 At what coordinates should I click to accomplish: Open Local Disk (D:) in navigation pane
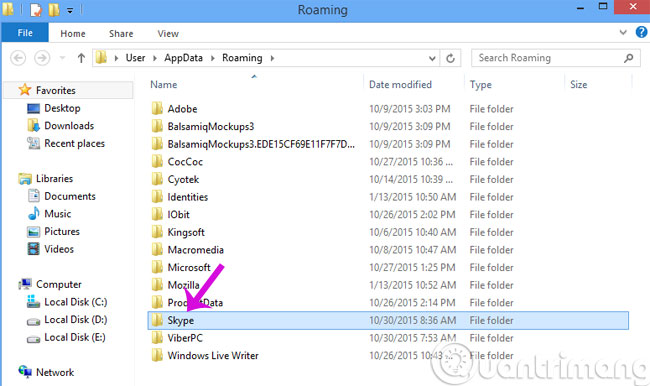pyautogui.click(x=75, y=320)
